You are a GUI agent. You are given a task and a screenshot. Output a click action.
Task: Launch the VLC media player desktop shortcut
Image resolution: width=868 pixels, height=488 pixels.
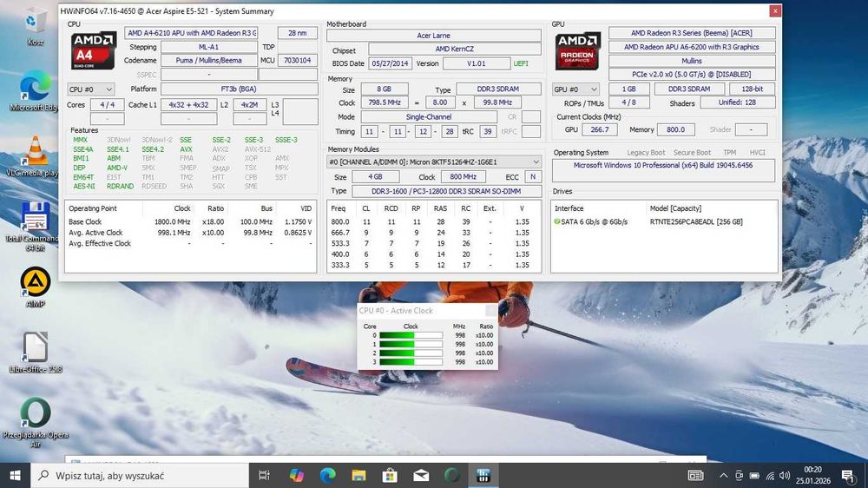(35, 156)
